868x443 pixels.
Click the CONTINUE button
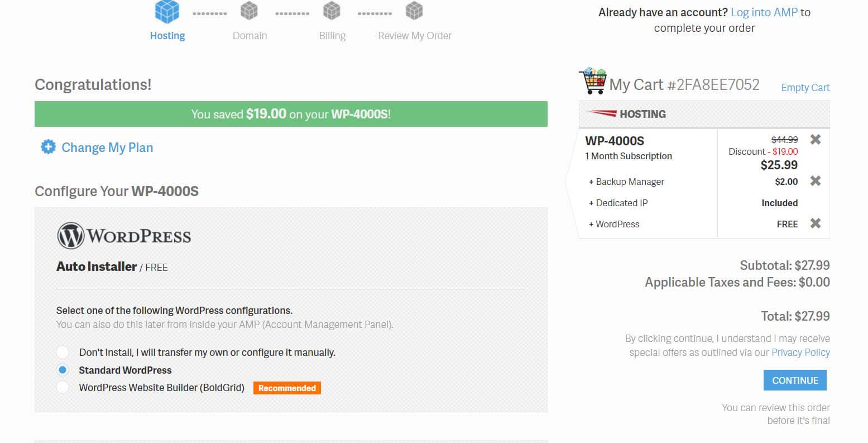click(x=795, y=380)
